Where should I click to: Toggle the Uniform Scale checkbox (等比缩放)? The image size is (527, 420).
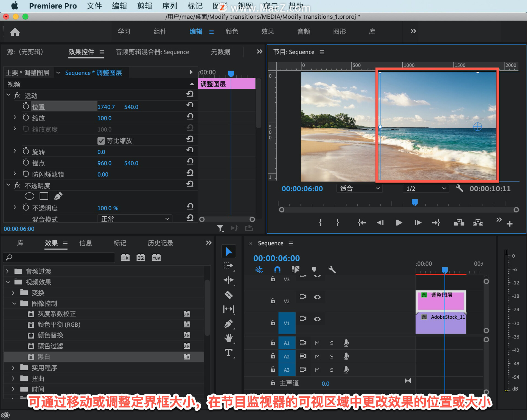[101, 141]
